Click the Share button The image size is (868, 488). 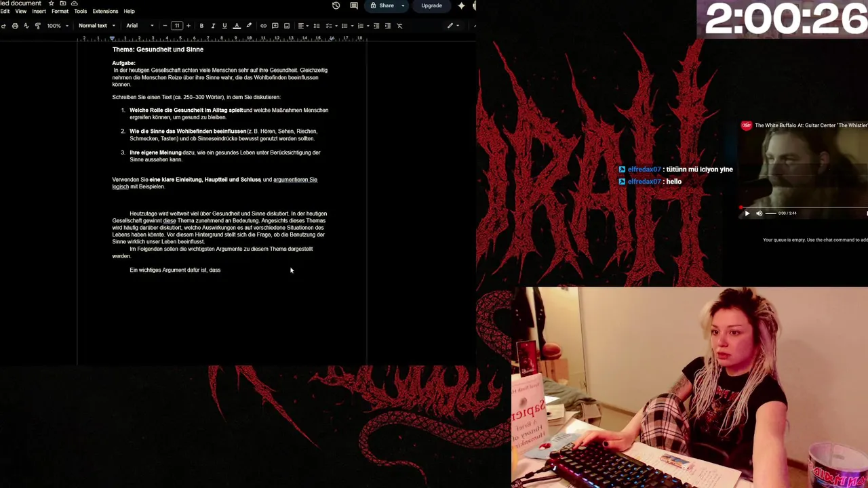[382, 5]
